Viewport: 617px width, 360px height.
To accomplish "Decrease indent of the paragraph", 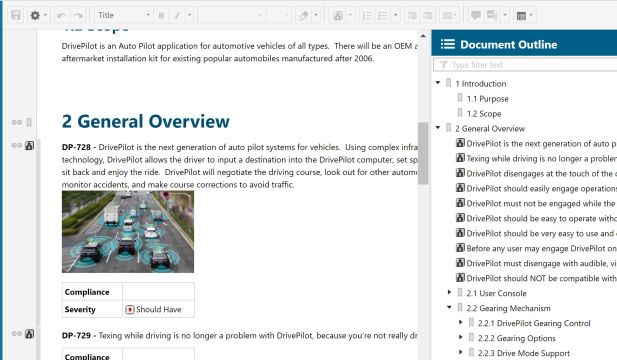I will 412,15.
